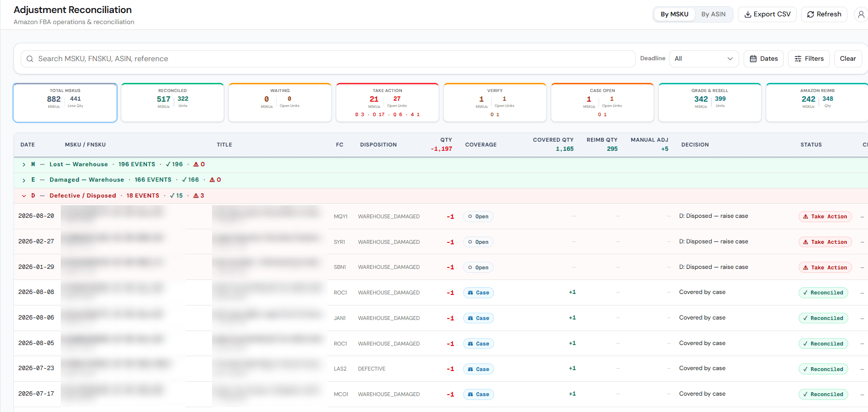Click warning triangle icon in Defective / Disposed group
Viewport: 868px width, 412px height.
coord(196,196)
